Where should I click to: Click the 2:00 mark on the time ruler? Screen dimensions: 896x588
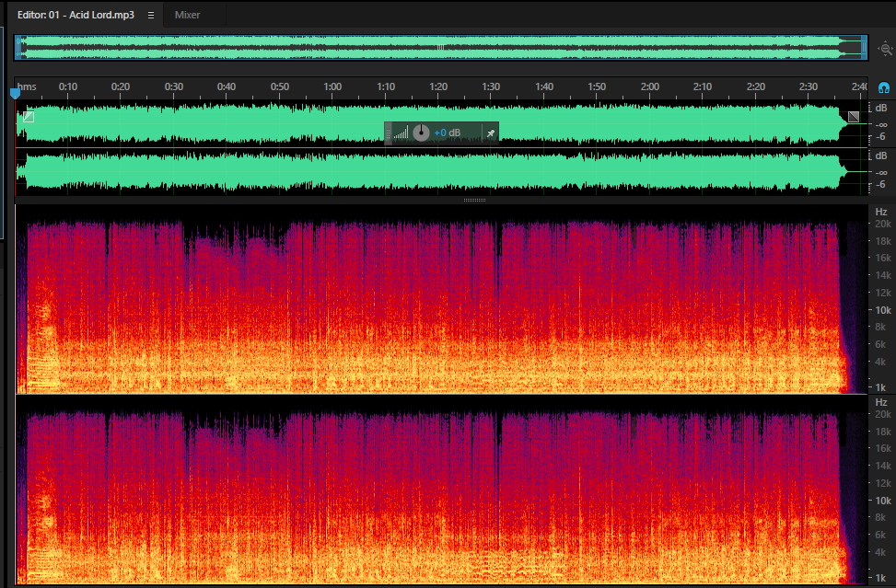[650, 86]
